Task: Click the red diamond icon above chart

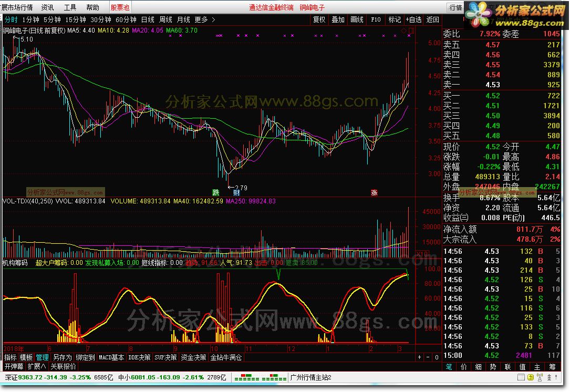Action: coord(403,31)
